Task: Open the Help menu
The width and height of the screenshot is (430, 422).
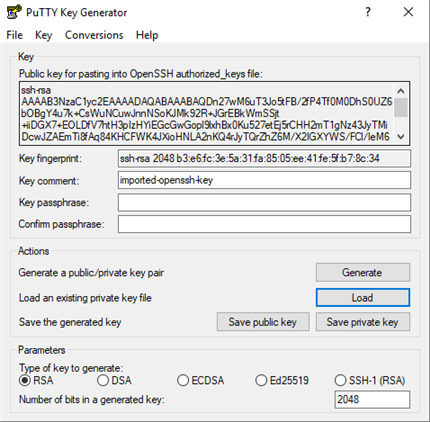Action: [x=147, y=35]
